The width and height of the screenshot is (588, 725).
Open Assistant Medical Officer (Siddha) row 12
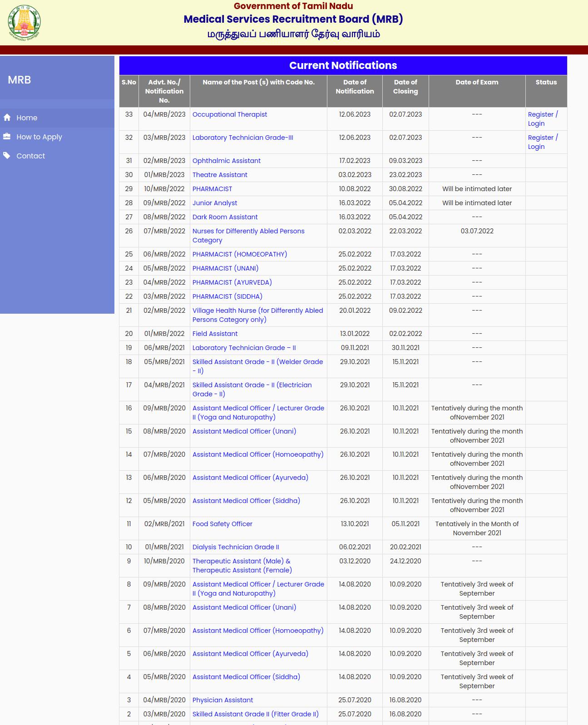(x=246, y=501)
